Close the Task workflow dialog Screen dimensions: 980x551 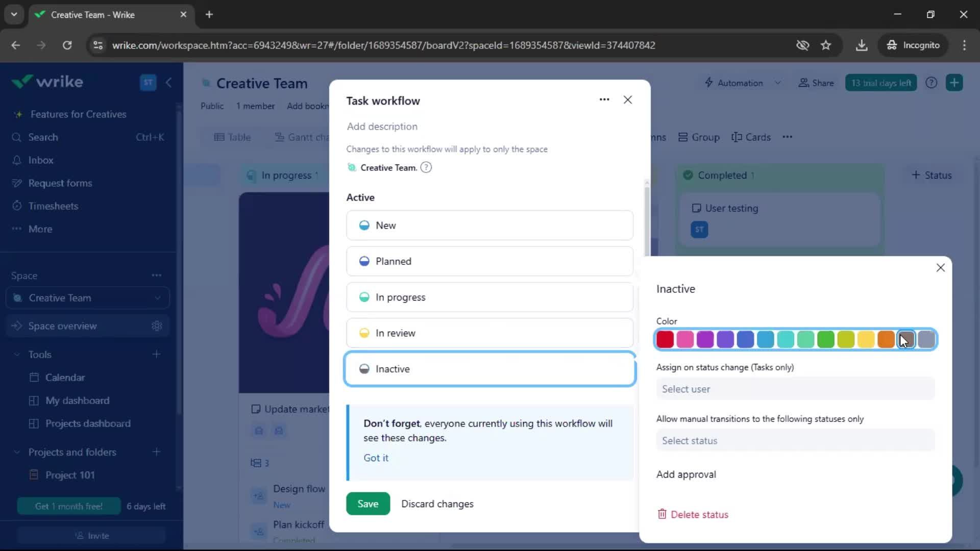click(628, 99)
